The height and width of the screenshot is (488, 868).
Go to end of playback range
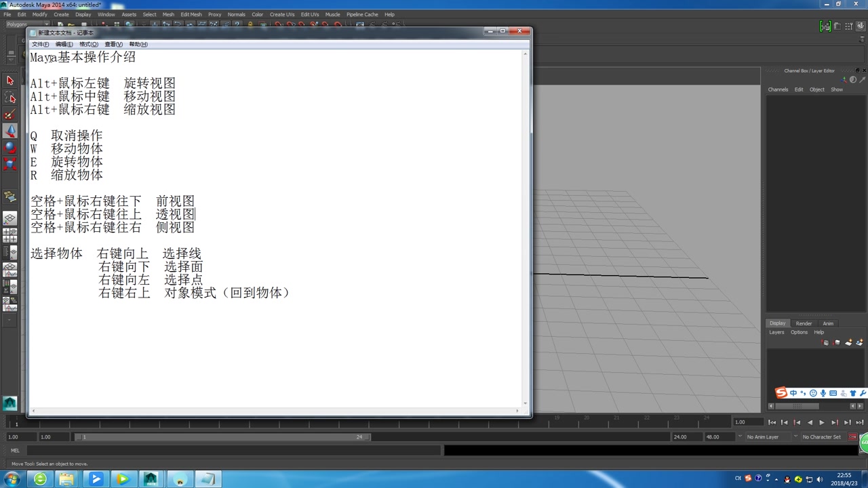click(x=860, y=422)
